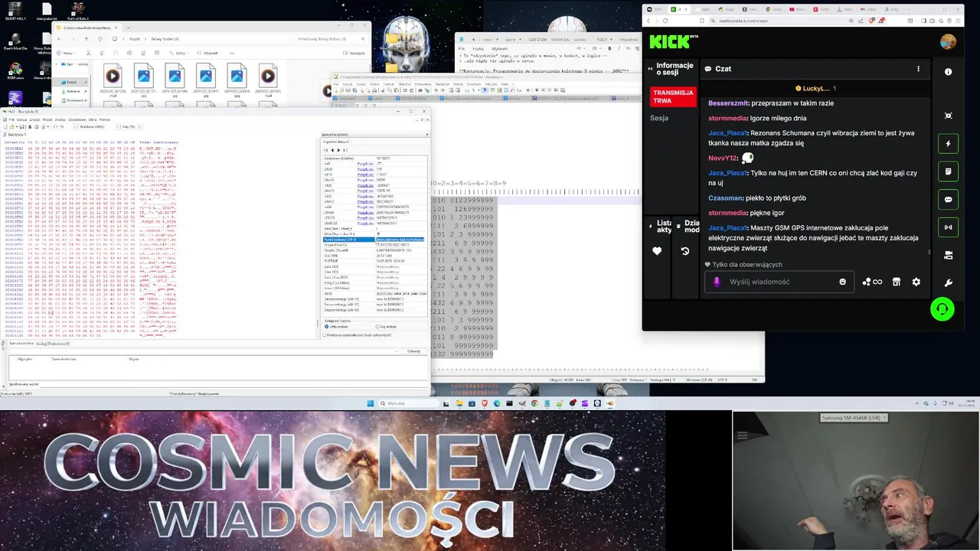Click the chat bubble icon in Kick right sidebar
980x551 pixels.
[x=948, y=199]
